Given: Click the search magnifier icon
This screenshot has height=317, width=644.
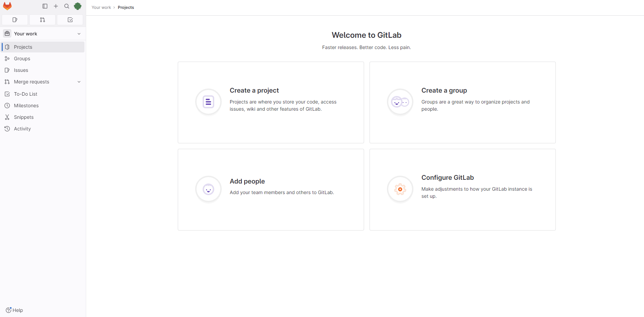Looking at the screenshot, I should 67,6.
